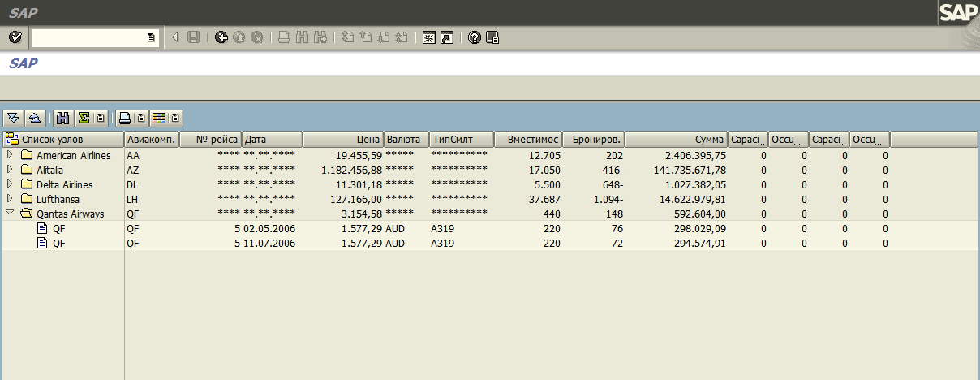This screenshot has height=380, width=980.
Task: Expand the Lufthansa node
Action: [x=10, y=199]
